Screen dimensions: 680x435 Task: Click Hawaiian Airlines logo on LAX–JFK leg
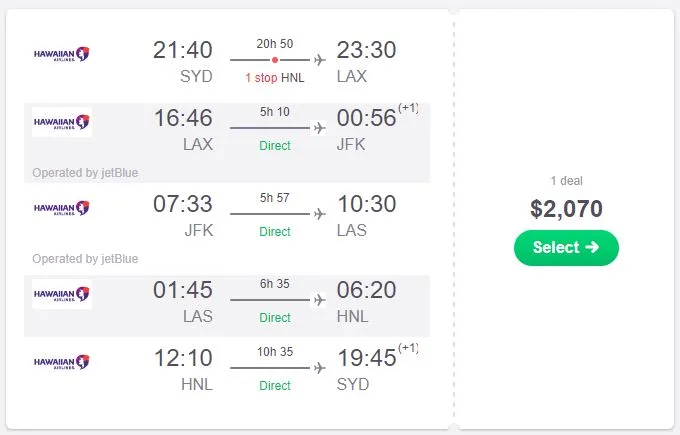point(62,122)
